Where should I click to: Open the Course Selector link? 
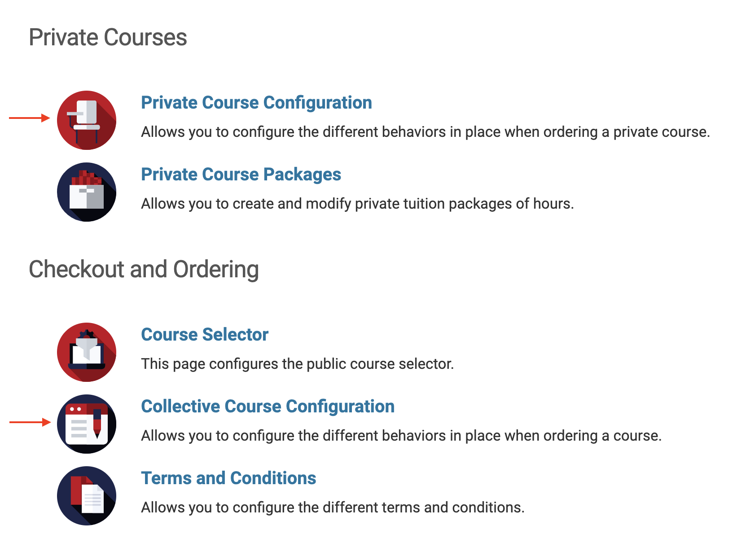coord(205,335)
